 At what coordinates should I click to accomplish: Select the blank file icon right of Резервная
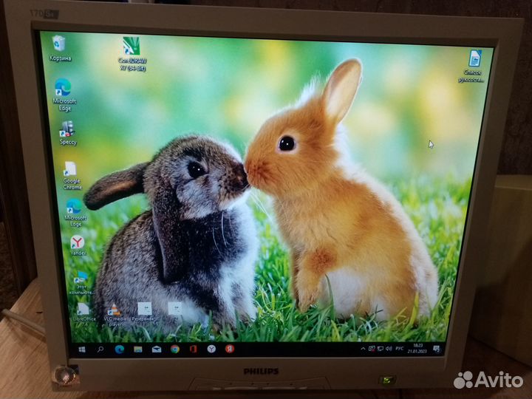click(x=175, y=312)
